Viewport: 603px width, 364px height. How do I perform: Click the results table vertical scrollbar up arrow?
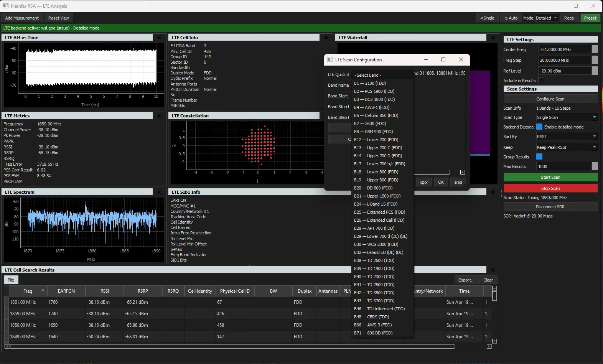[x=494, y=288]
